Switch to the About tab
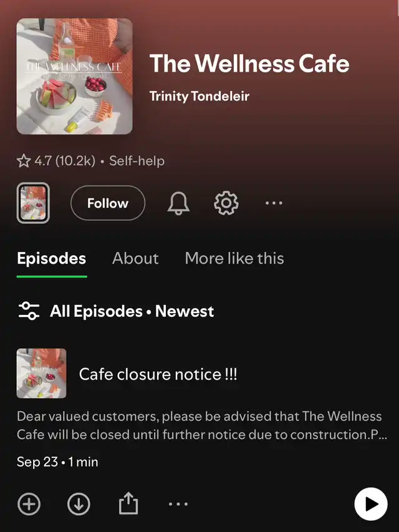 coord(135,258)
